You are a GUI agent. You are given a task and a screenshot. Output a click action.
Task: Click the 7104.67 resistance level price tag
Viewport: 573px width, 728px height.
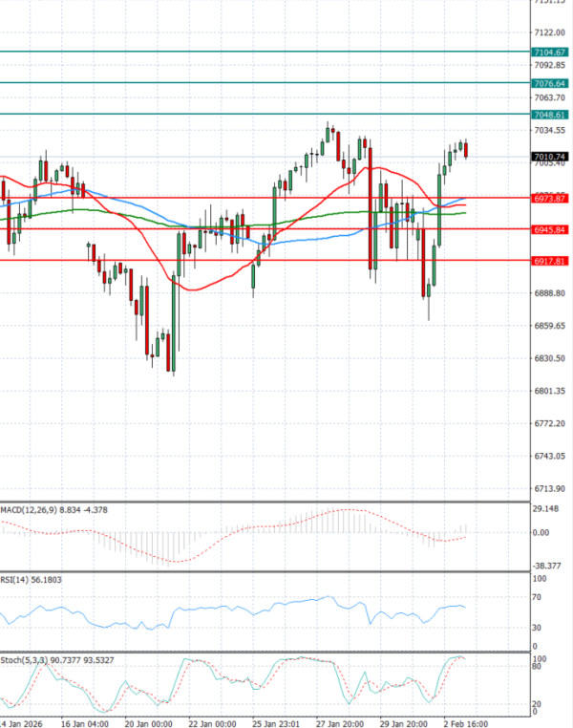click(552, 52)
